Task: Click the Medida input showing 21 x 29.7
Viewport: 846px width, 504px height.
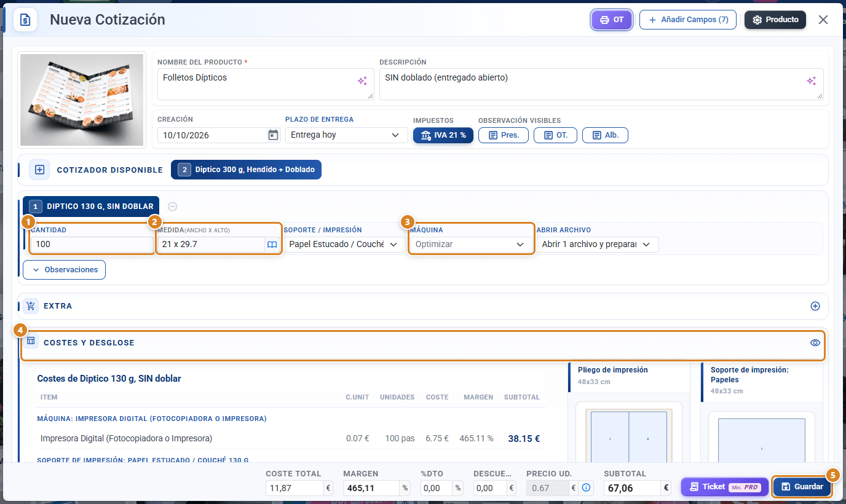Action: click(x=210, y=245)
